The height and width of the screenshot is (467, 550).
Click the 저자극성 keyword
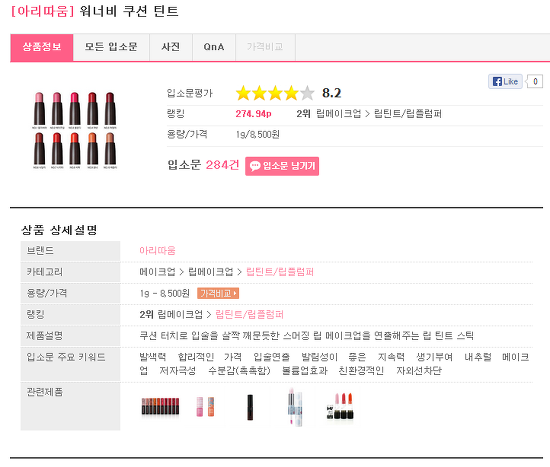pos(177,371)
